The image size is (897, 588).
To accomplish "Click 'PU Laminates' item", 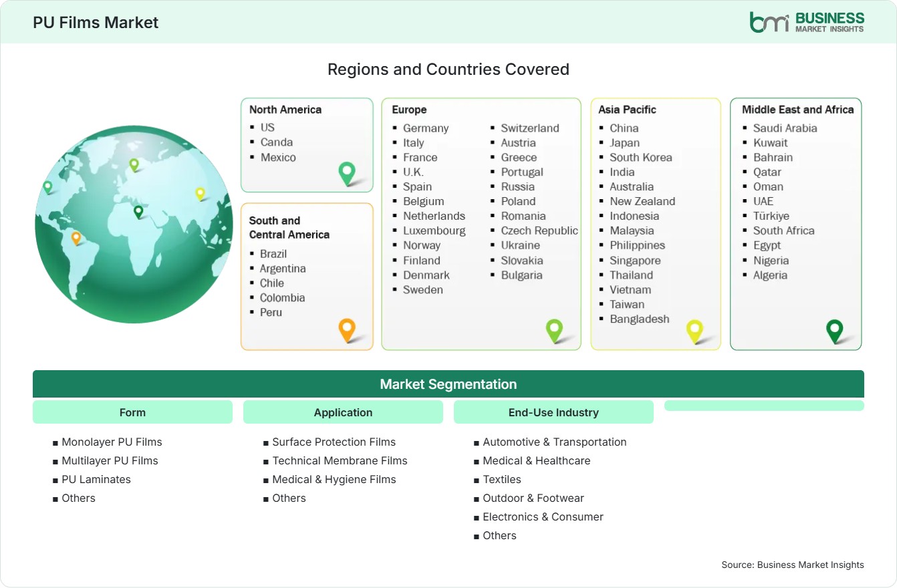I will [96, 479].
